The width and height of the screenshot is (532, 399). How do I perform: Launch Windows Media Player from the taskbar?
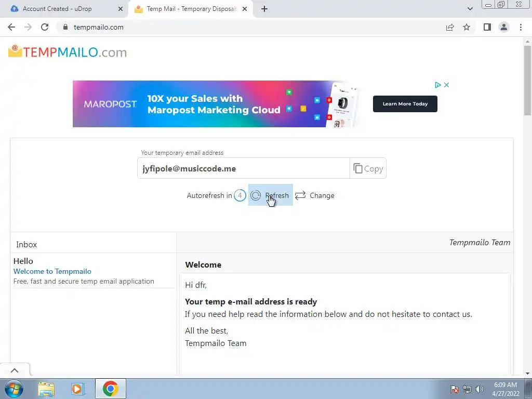(77, 389)
